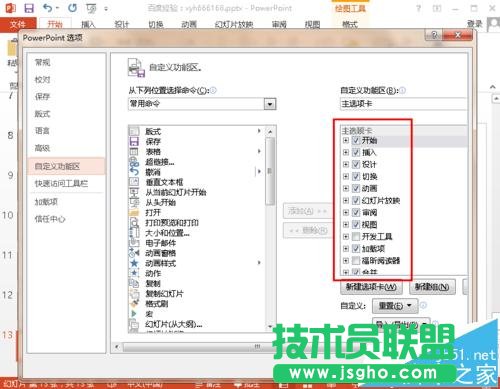Select the 保存 command icon in command list

point(134,141)
